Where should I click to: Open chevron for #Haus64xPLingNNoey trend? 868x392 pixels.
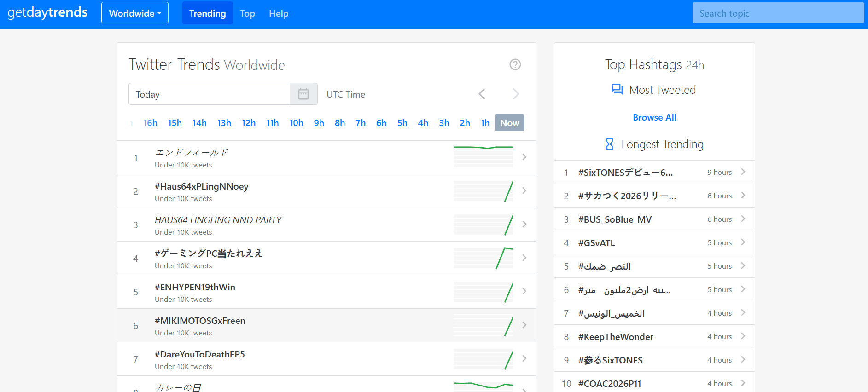pos(524,190)
